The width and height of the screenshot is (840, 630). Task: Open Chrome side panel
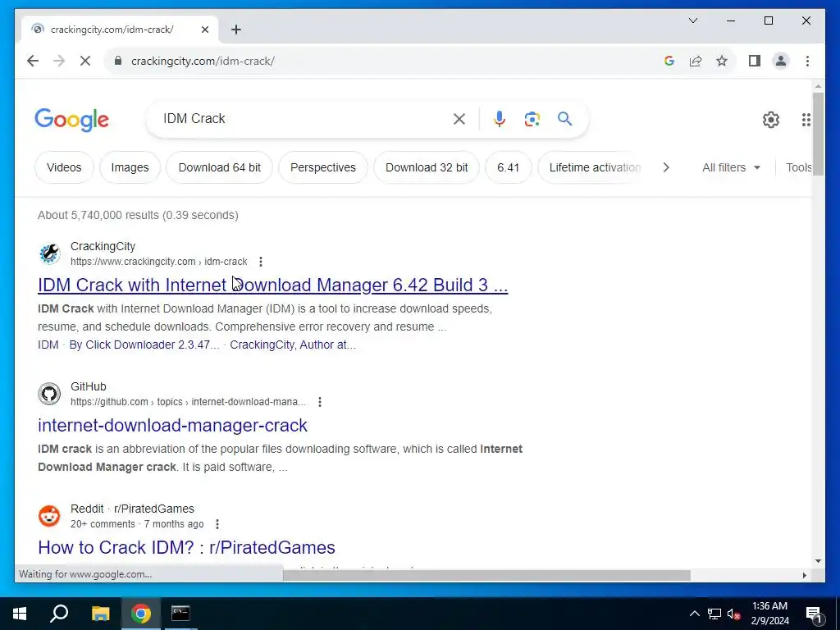click(x=755, y=61)
